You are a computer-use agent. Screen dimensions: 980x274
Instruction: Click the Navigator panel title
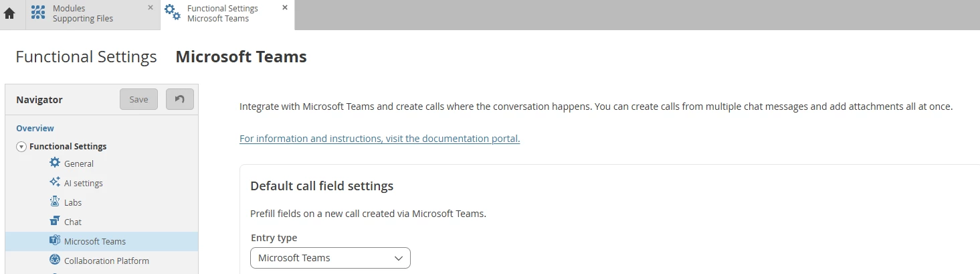[39, 100]
